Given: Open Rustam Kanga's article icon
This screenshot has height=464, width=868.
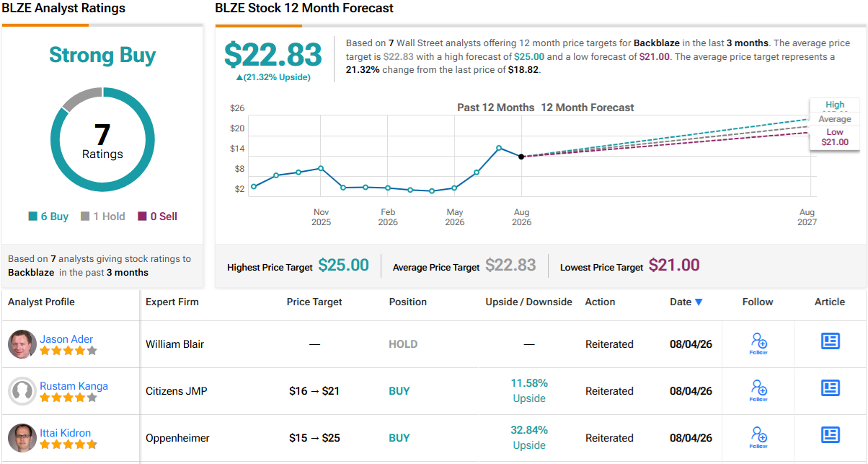Looking at the screenshot, I should [831, 388].
